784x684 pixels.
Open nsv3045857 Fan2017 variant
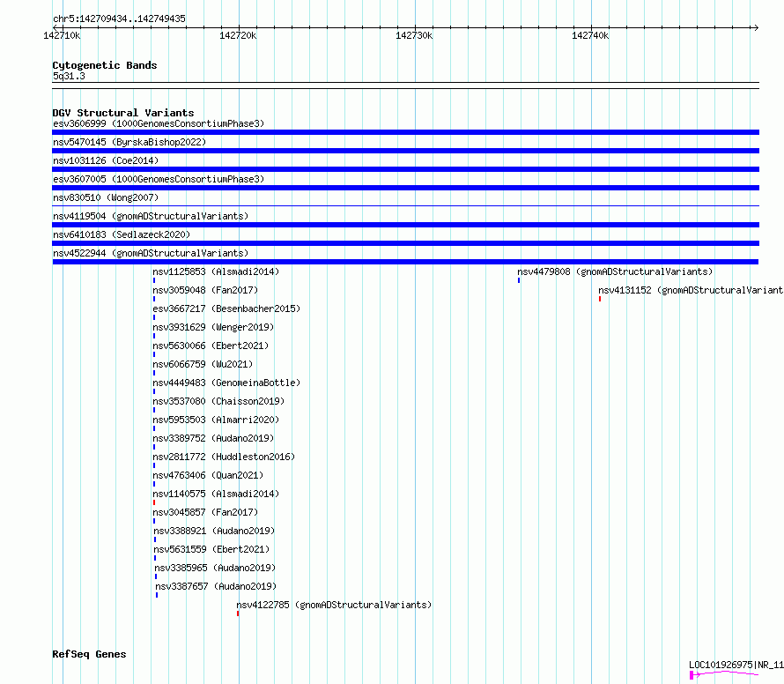205,512
